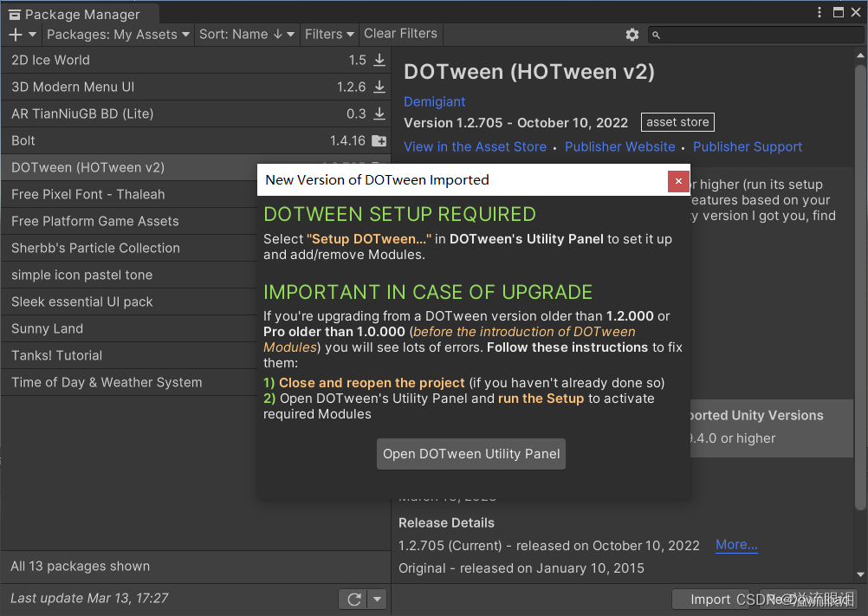Click the asset store tag
868x616 pixels.
(x=677, y=122)
